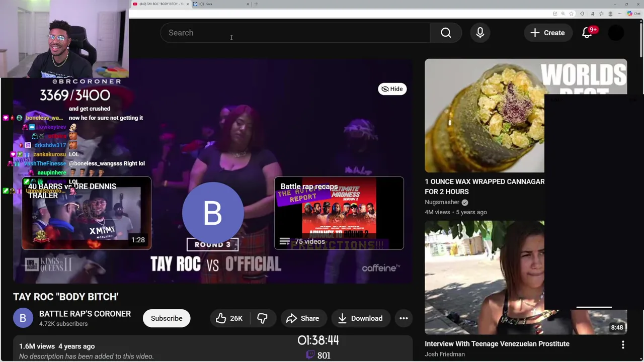Open options menu for Interview video
The width and height of the screenshot is (644, 362).
(623, 344)
